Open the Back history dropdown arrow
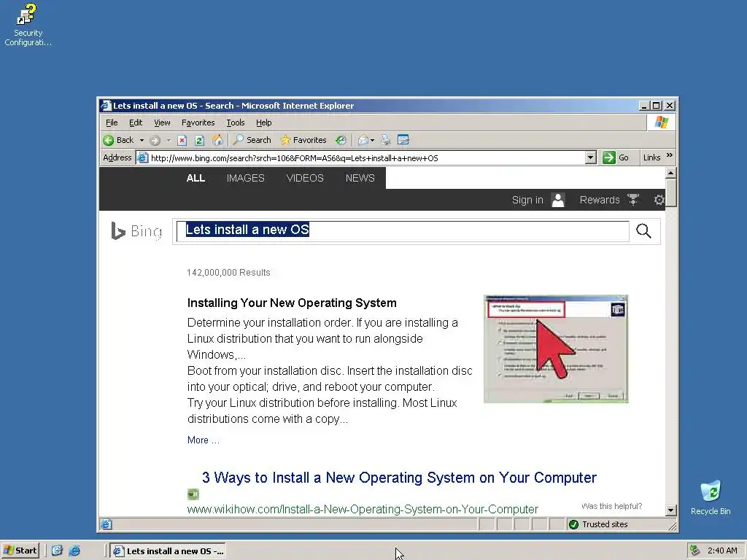Image resolution: width=747 pixels, height=560 pixels. pyautogui.click(x=142, y=140)
